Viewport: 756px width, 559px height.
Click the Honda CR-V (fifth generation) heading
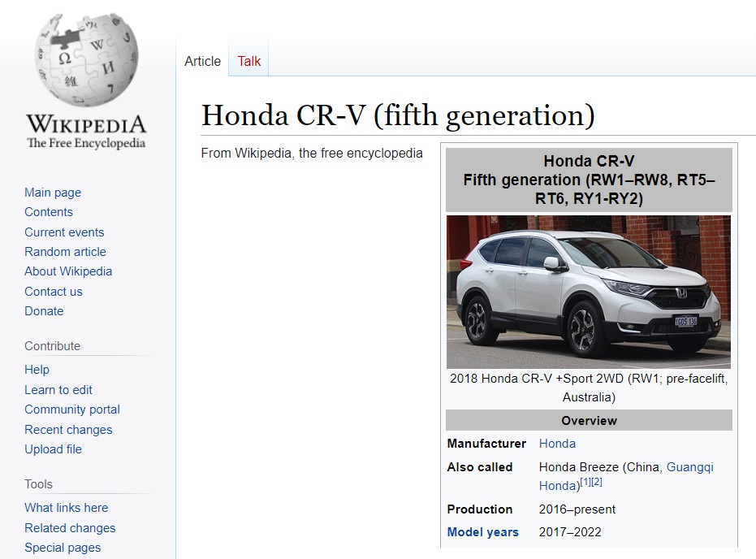[x=398, y=115]
